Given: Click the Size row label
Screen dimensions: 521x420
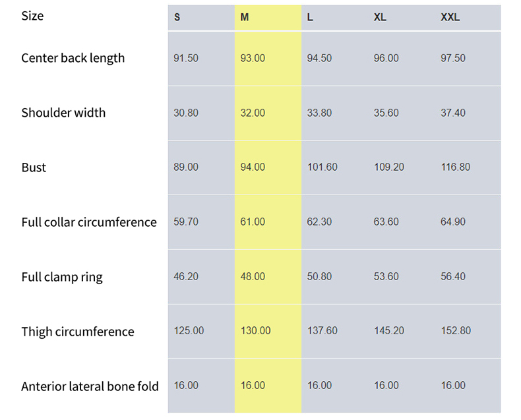Looking at the screenshot, I should (32, 15).
